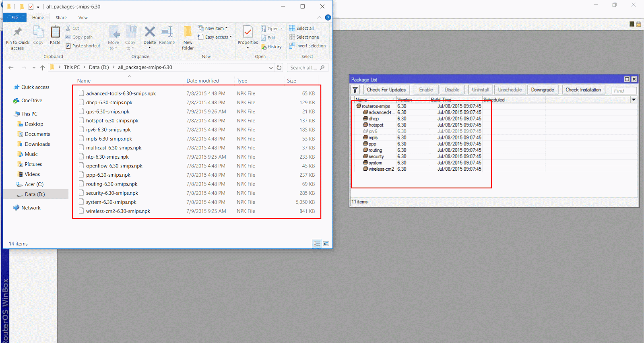Switch to details view icon
The width and height of the screenshot is (644, 343).
click(x=317, y=244)
